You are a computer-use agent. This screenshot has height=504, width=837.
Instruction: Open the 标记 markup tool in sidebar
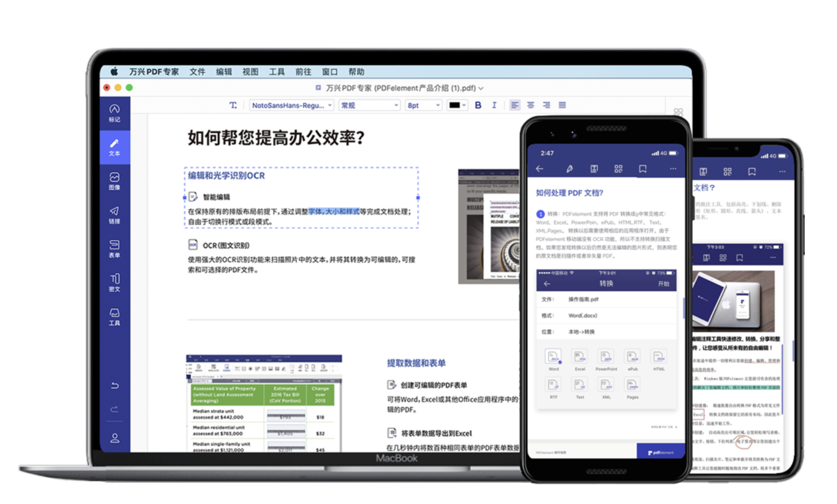[x=114, y=113]
